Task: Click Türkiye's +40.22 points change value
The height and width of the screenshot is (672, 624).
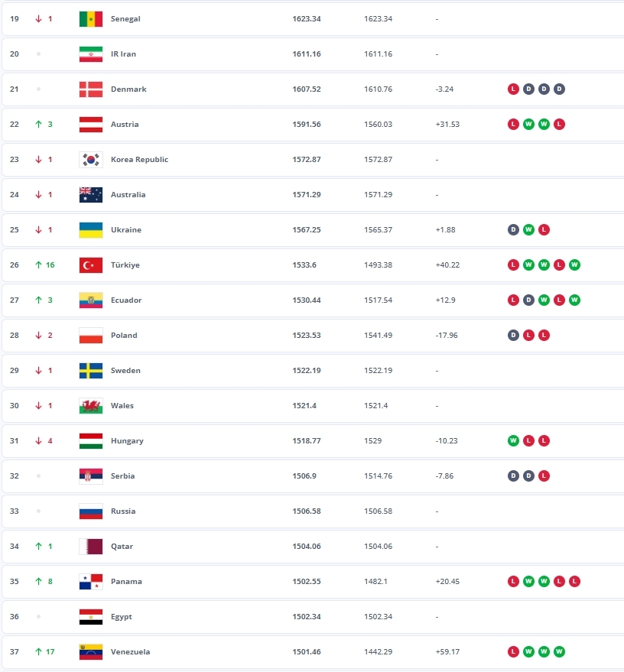Action: coord(447,265)
